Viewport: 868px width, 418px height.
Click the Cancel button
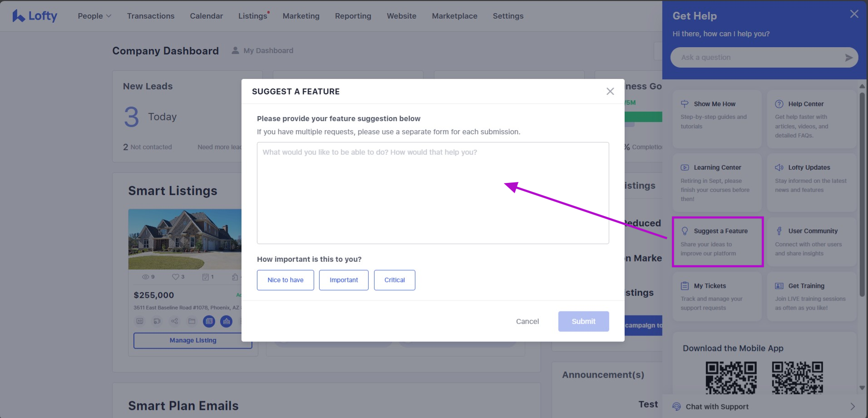pyautogui.click(x=527, y=321)
